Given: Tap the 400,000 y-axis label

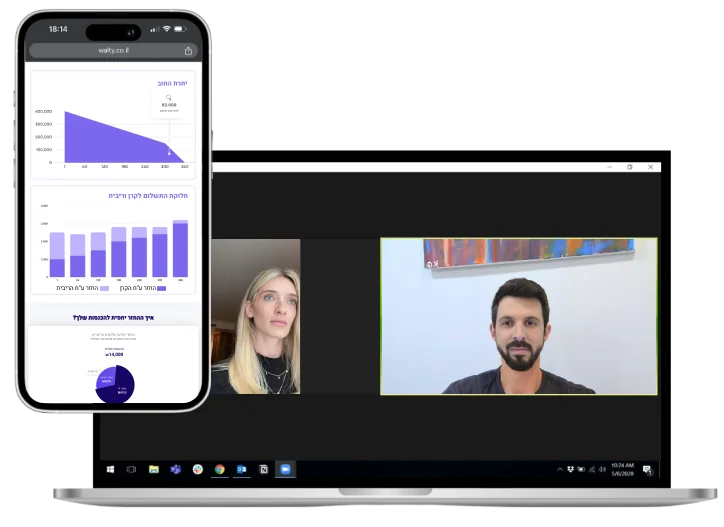Looking at the screenshot, I should [x=43, y=111].
